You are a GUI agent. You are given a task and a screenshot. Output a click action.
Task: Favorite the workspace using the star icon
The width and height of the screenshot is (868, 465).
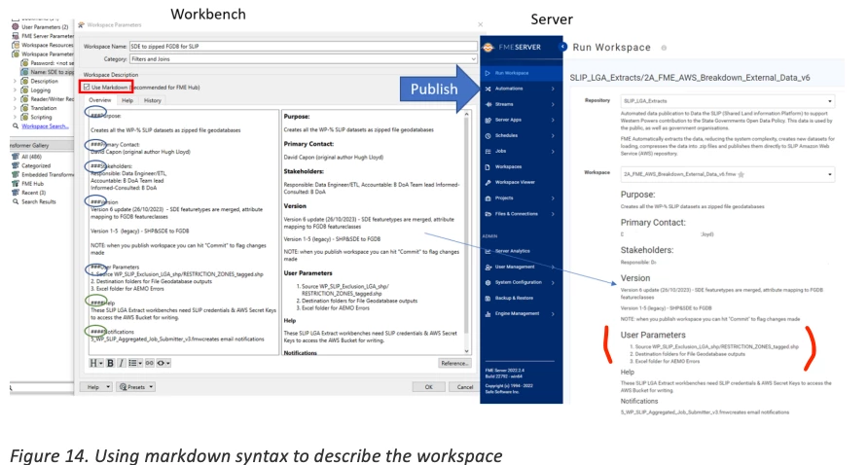[741, 174]
